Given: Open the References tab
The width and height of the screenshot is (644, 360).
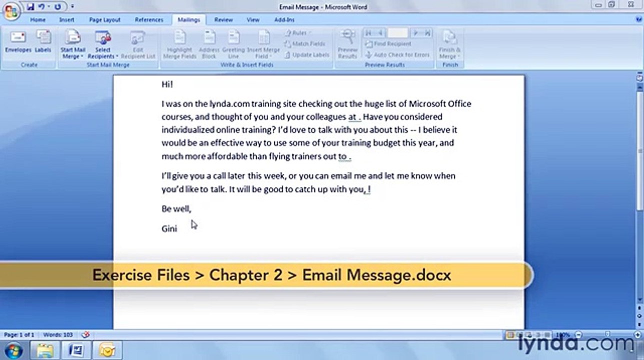Looking at the screenshot, I should click(149, 20).
